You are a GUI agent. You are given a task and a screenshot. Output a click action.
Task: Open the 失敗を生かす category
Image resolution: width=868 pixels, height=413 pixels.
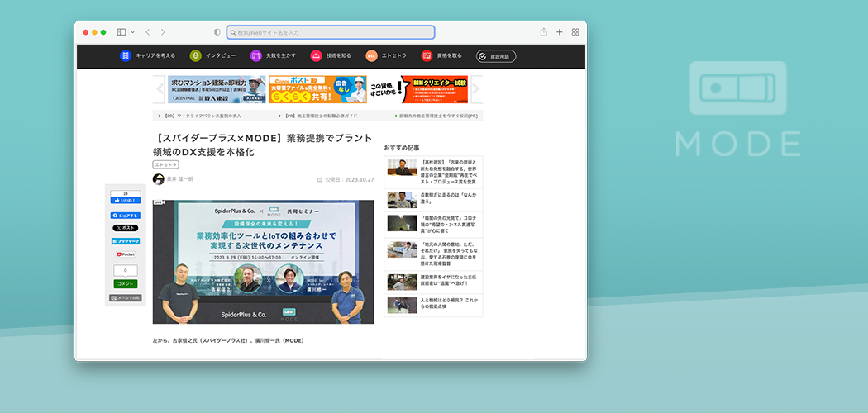tap(274, 55)
